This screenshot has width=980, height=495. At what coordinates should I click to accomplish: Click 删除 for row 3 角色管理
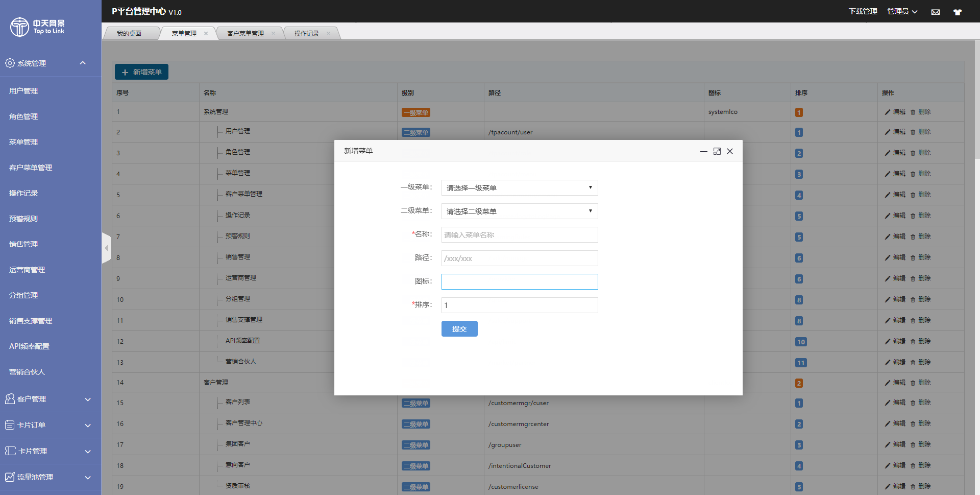(921, 153)
